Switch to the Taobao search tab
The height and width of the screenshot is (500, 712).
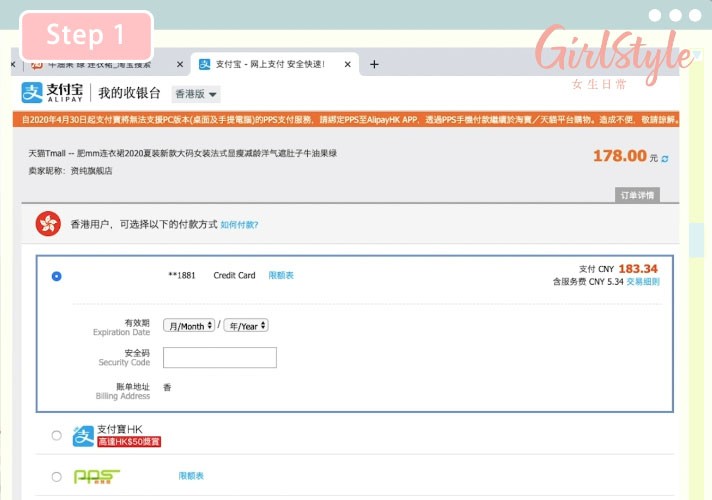[x=100, y=64]
